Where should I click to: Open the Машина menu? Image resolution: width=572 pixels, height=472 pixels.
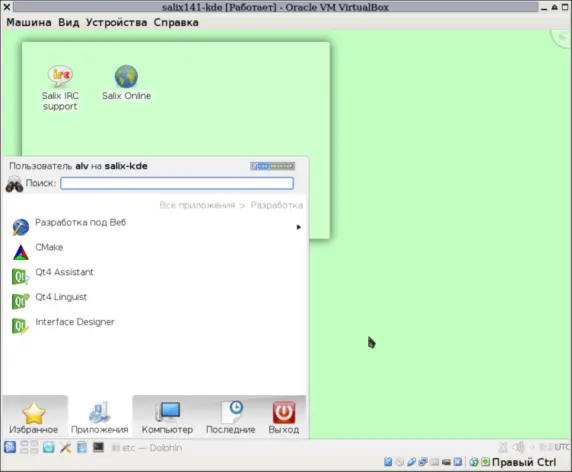(x=29, y=23)
